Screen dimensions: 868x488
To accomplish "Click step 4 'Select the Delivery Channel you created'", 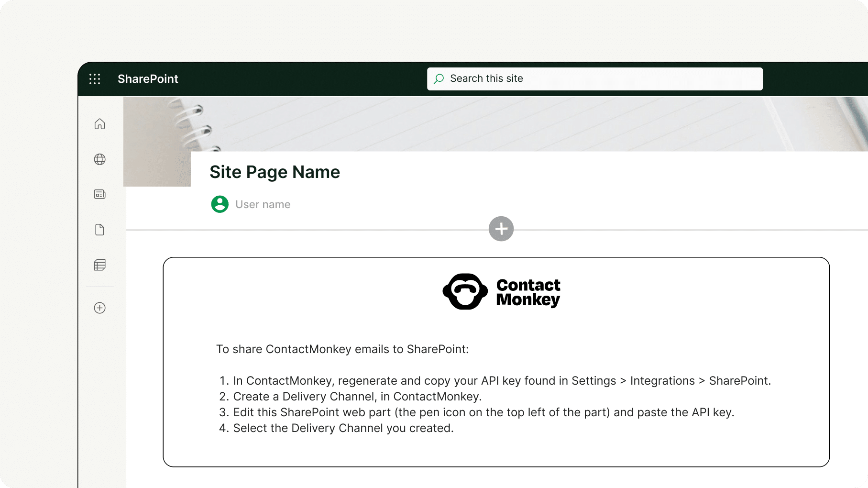I will pos(336,428).
